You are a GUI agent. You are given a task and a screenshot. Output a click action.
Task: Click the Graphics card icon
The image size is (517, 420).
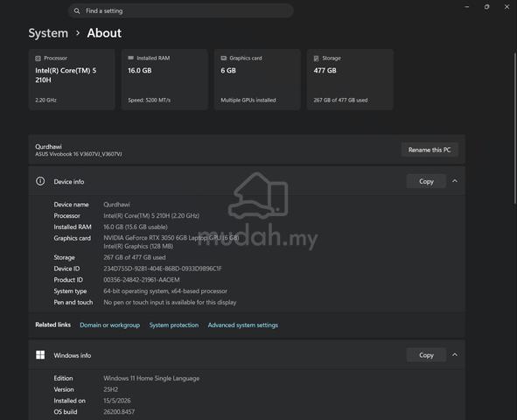pyautogui.click(x=224, y=58)
